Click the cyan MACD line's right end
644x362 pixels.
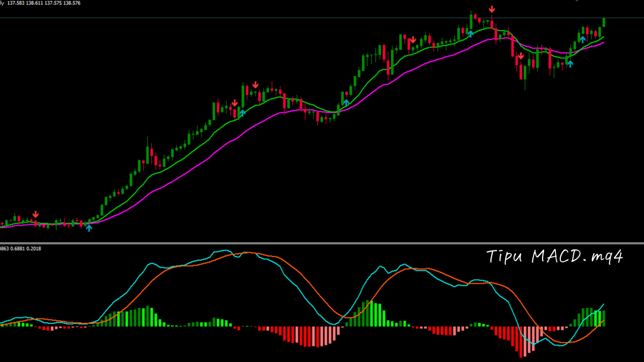tap(604, 304)
